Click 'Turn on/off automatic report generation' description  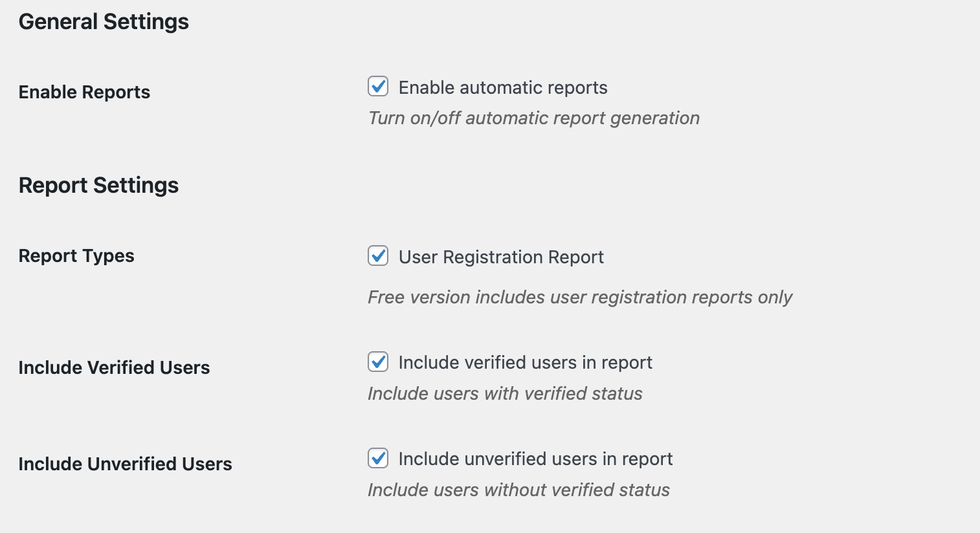(x=533, y=118)
